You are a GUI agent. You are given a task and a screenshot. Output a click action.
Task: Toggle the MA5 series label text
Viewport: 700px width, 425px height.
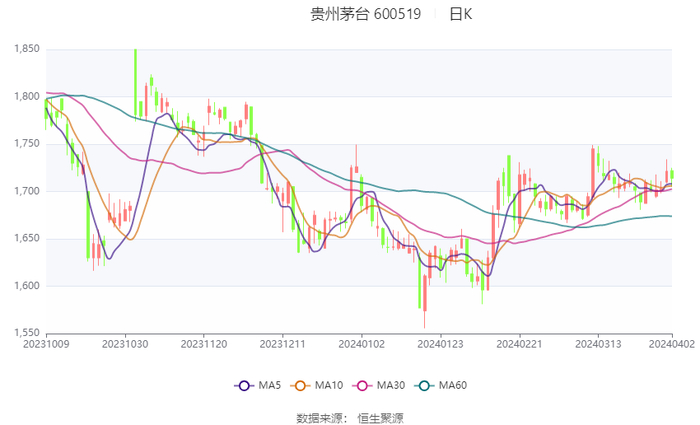(x=268, y=386)
